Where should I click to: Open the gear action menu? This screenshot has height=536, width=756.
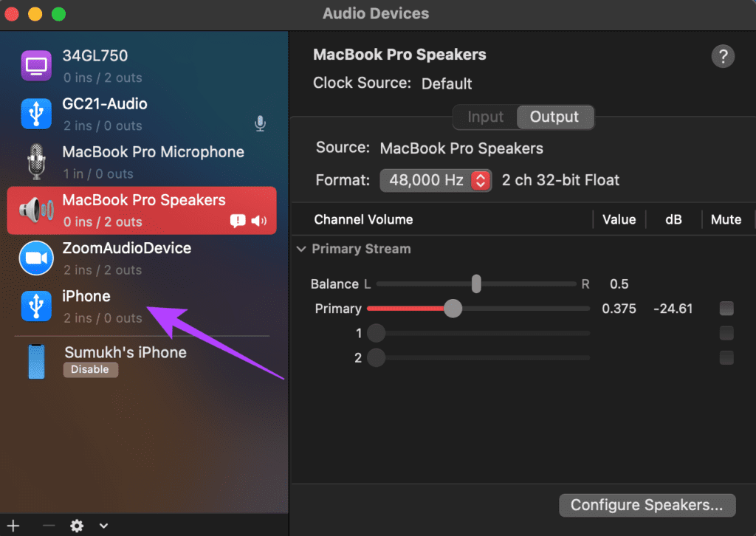point(77,526)
